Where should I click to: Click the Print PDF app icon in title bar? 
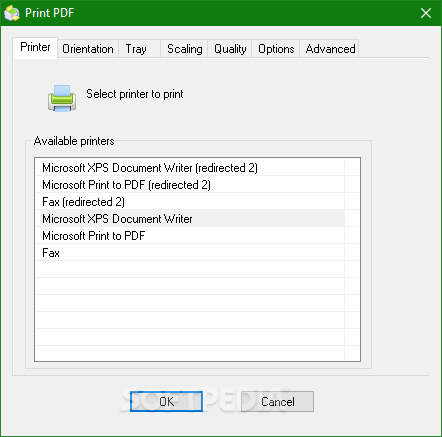click(x=12, y=13)
